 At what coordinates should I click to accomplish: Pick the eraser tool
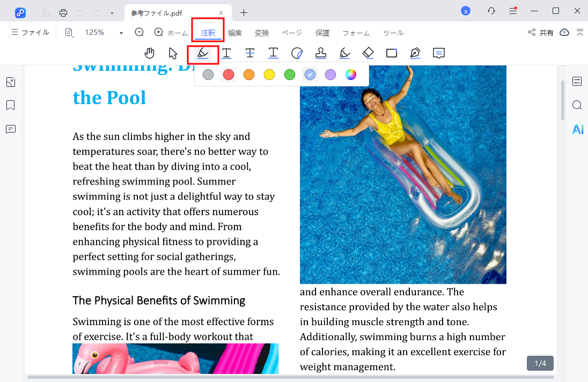click(368, 53)
